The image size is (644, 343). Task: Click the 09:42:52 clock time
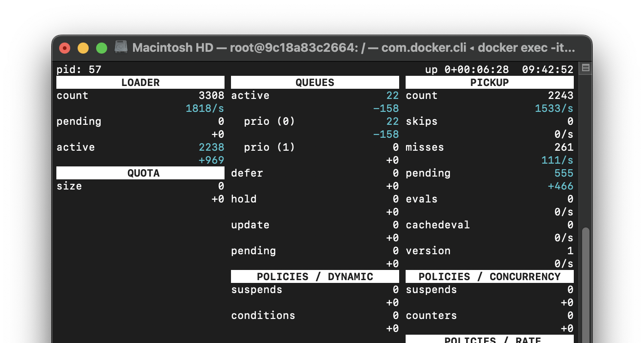point(547,70)
